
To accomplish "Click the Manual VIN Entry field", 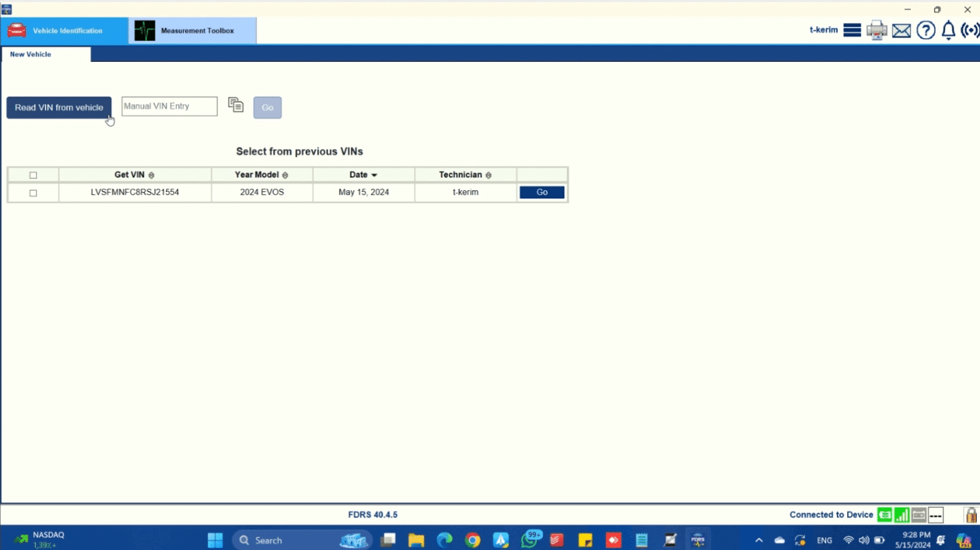I will [x=169, y=106].
